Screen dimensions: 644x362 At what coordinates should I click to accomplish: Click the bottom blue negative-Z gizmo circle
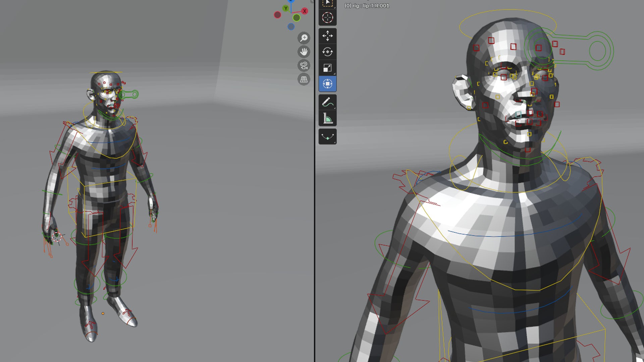(291, 26)
